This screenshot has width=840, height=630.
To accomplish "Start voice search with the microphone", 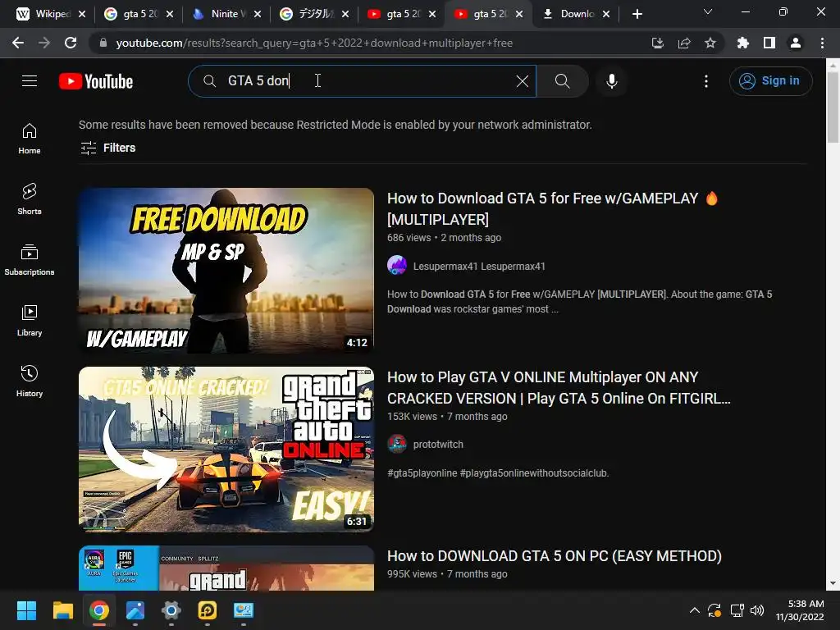I will 612,81.
